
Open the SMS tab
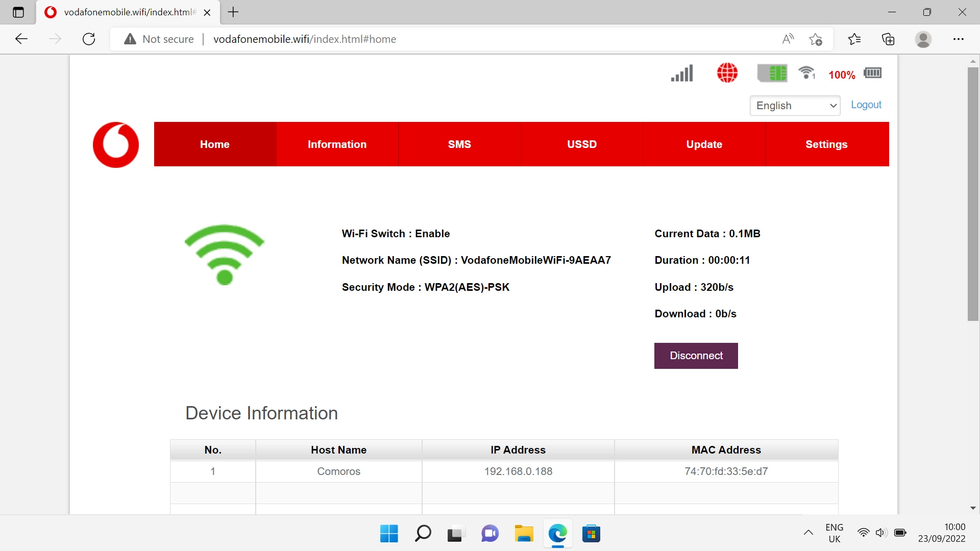[459, 144]
